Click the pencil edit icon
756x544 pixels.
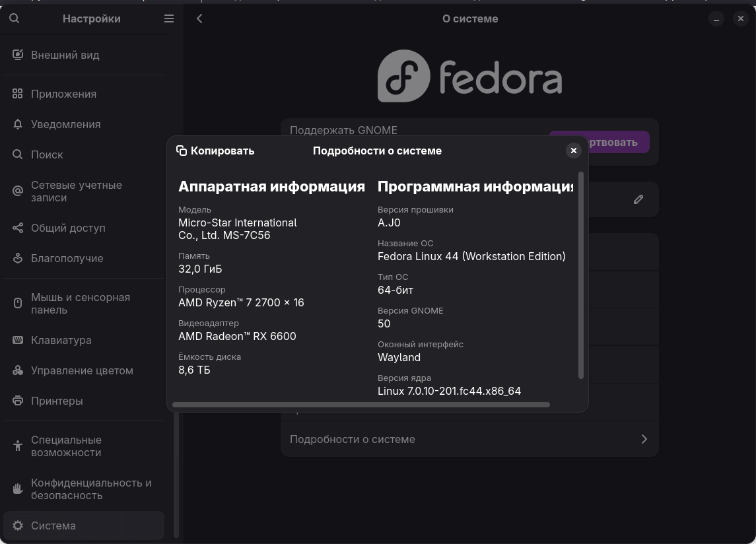[x=638, y=199]
